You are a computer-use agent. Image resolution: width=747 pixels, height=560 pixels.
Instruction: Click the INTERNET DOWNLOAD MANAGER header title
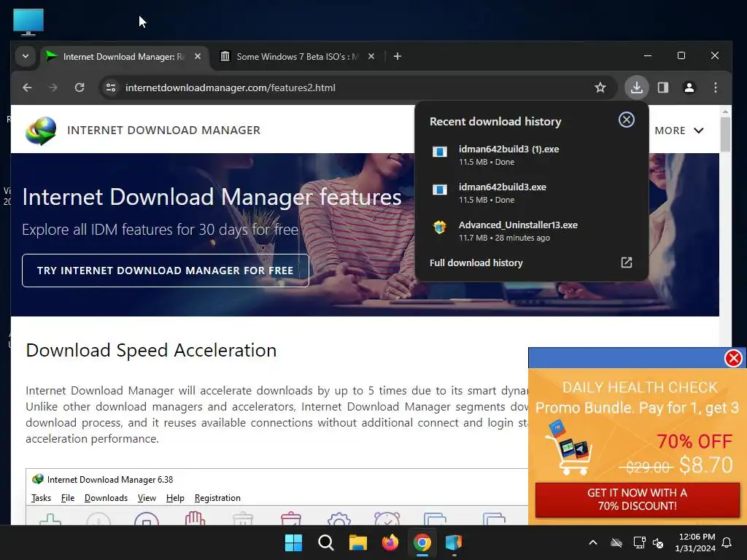click(164, 131)
